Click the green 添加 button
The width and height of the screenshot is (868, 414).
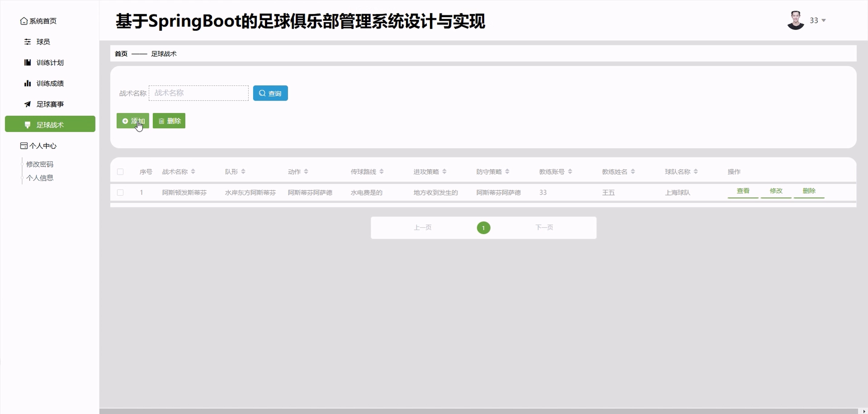pyautogui.click(x=133, y=121)
